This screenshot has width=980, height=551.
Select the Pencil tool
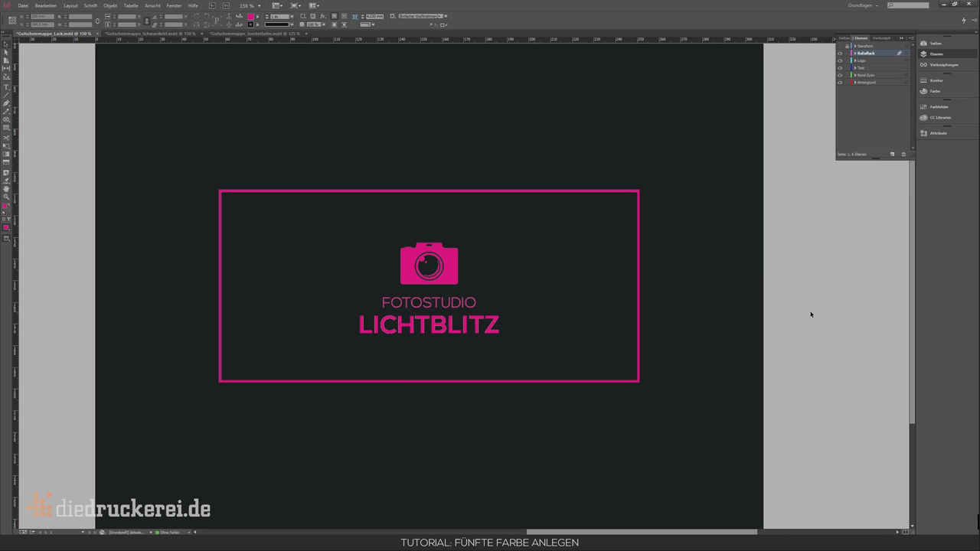pyautogui.click(x=6, y=111)
